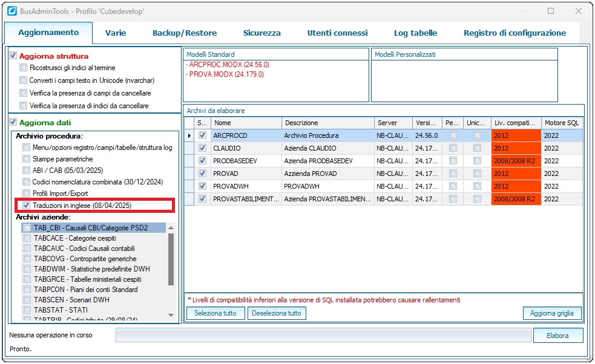Viewport: 595px width, 364px height.
Task: Switch to the Sicurezza tab
Action: click(x=261, y=33)
